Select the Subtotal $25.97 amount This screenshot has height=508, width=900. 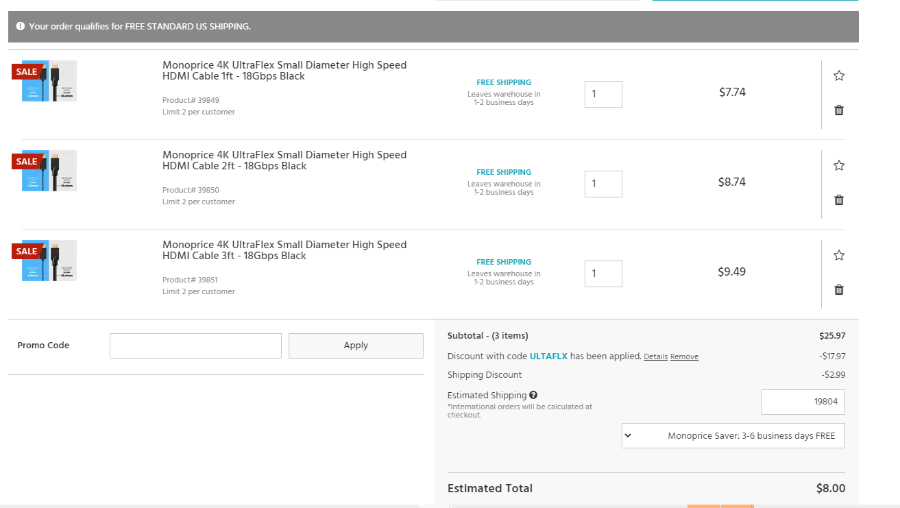point(832,336)
